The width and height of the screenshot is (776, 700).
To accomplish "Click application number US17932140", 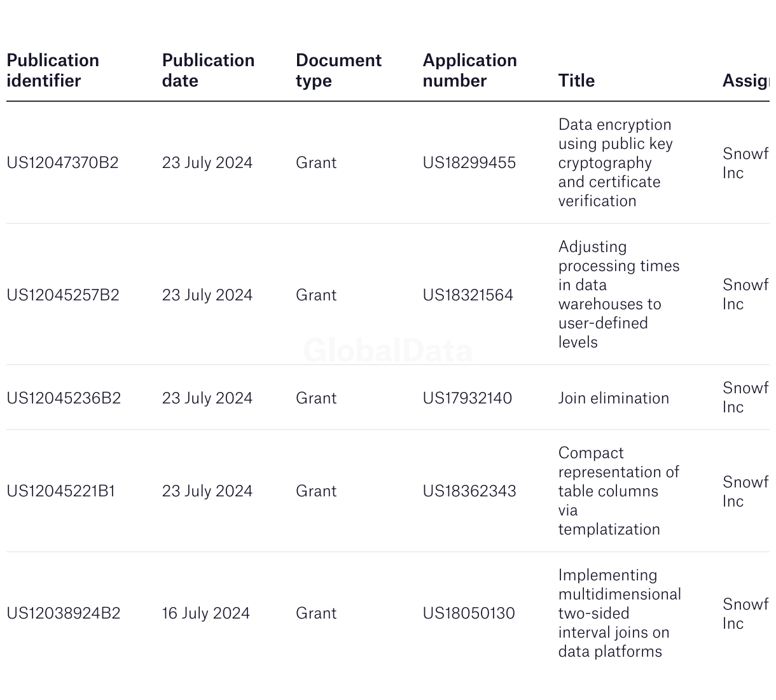I will click(x=467, y=398).
